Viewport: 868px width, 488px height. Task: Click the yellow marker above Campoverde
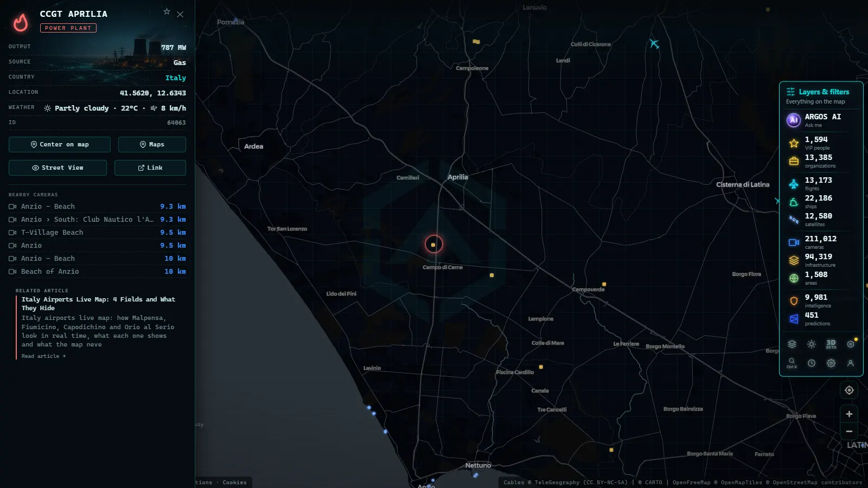pyautogui.click(x=604, y=284)
